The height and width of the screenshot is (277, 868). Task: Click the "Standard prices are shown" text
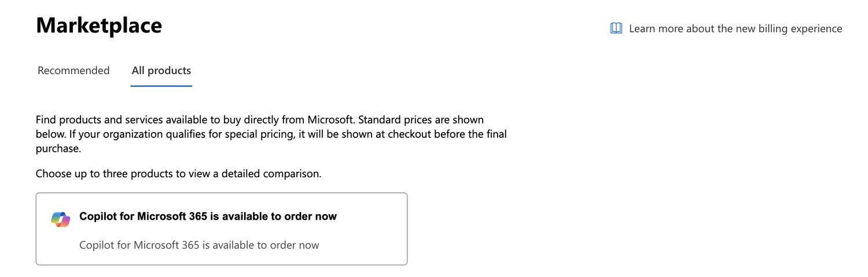[421, 120]
